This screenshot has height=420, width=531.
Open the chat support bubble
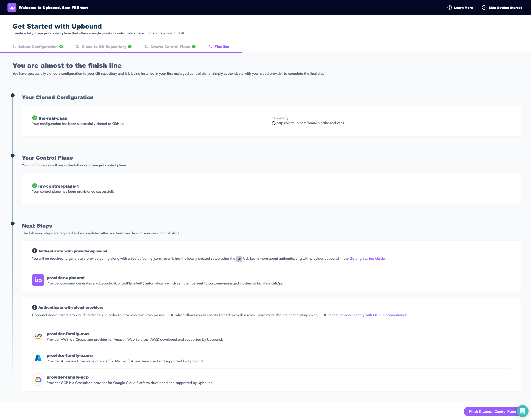522,411
